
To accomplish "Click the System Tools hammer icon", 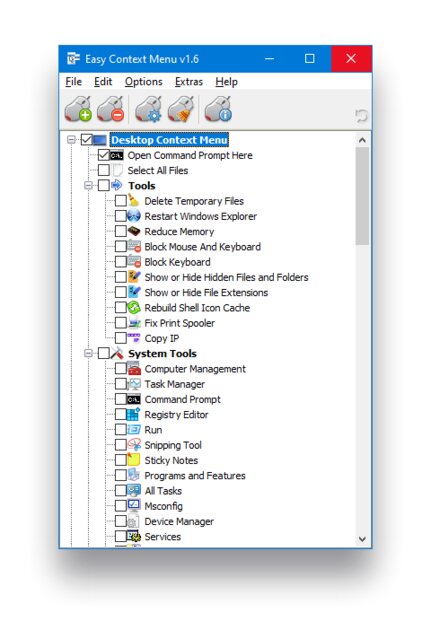I will [117, 353].
